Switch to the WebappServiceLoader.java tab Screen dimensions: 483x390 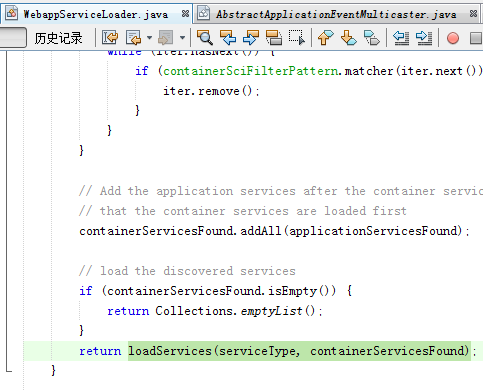pyautogui.click(x=95, y=14)
